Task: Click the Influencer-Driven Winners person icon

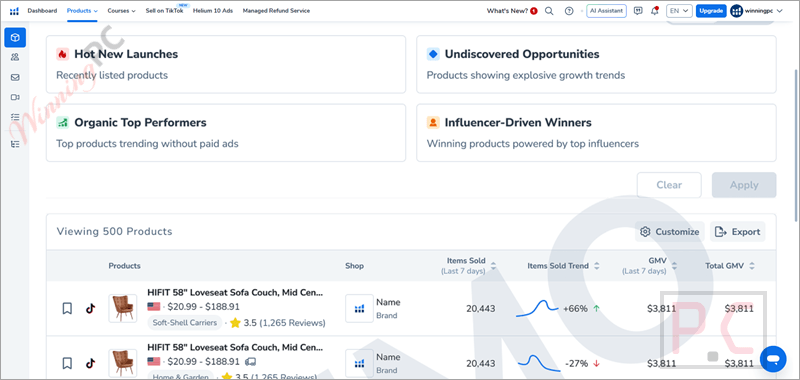Action: click(433, 123)
